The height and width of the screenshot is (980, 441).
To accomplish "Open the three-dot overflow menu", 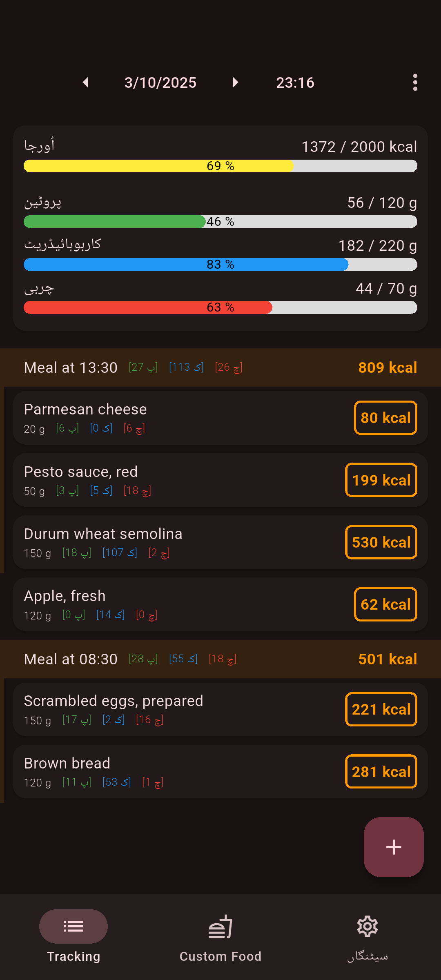I will pos(415,82).
